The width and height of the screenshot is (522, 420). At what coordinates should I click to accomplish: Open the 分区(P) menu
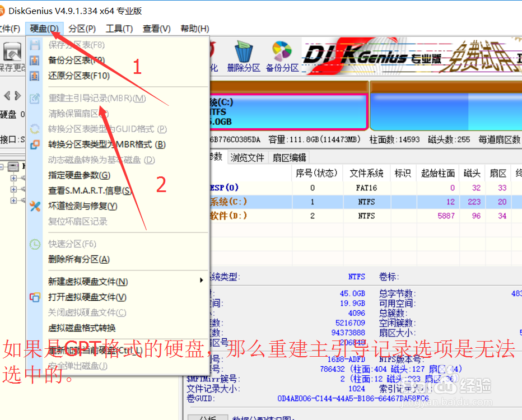(82, 28)
